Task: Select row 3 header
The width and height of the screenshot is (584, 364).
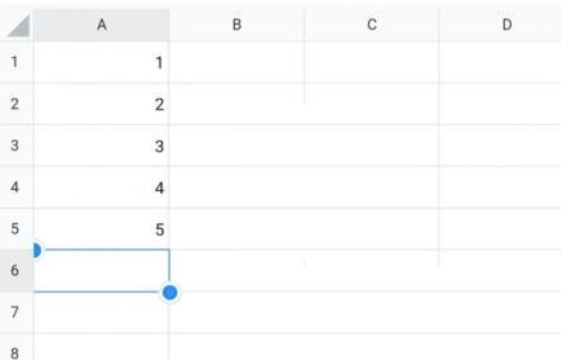Action: point(16,146)
